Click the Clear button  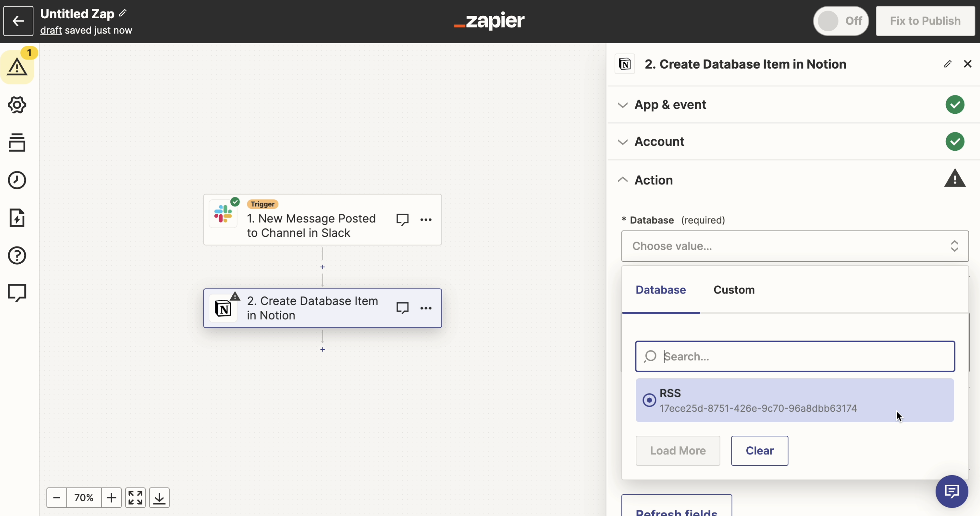click(759, 451)
